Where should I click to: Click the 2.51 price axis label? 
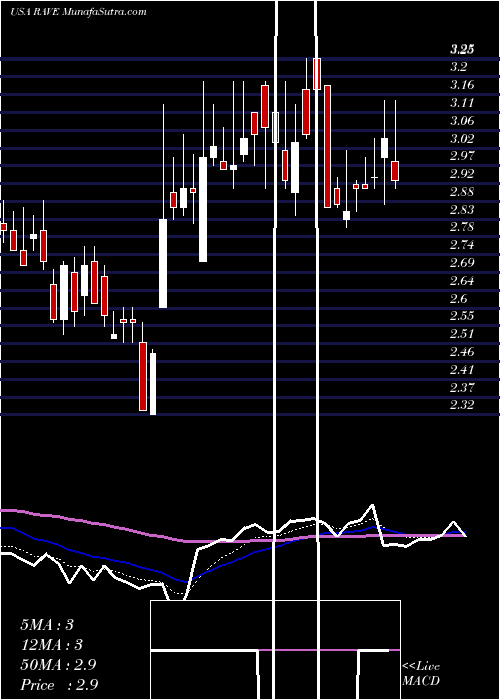tap(462, 333)
